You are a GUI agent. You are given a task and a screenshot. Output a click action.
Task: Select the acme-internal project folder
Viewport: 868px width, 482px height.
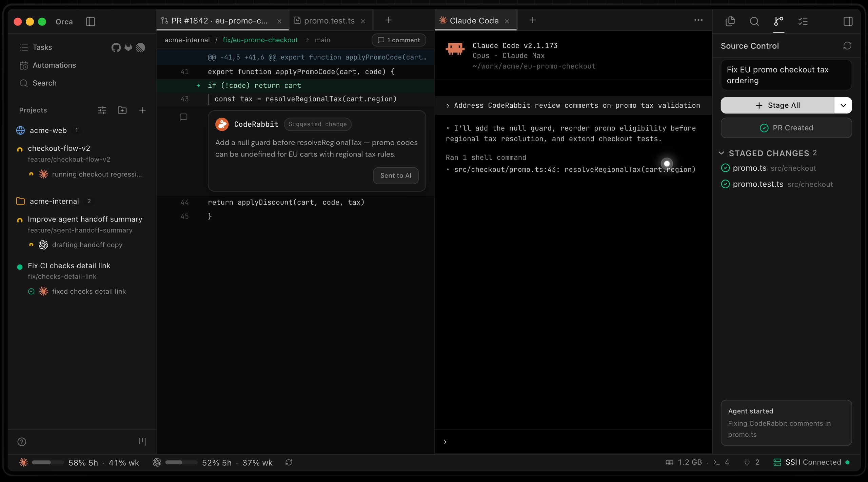pyautogui.click(x=54, y=201)
